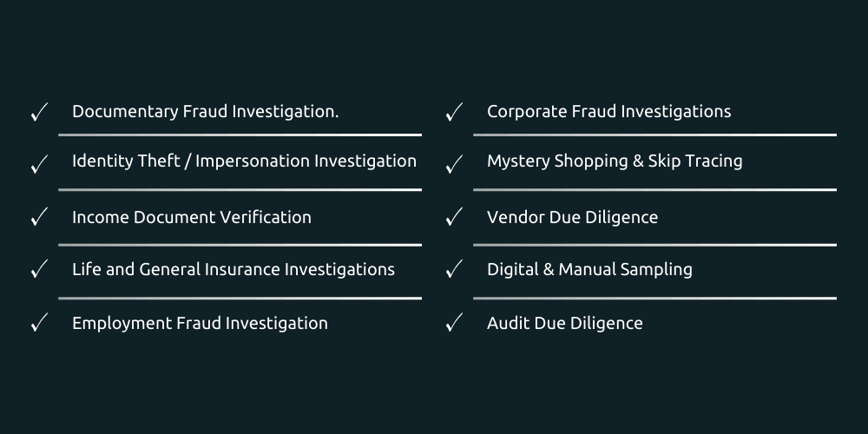This screenshot has height=434, width=868.
Task: Open Digital & Manual Sampling entry
Action: tap(589, 270)
